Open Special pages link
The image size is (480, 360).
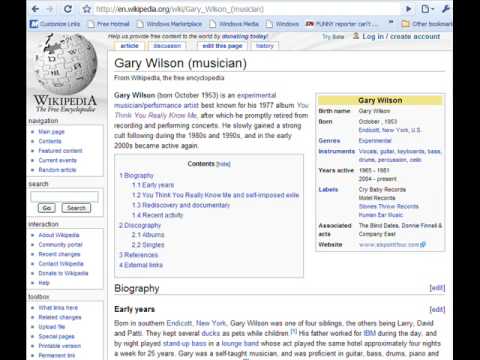57,336
